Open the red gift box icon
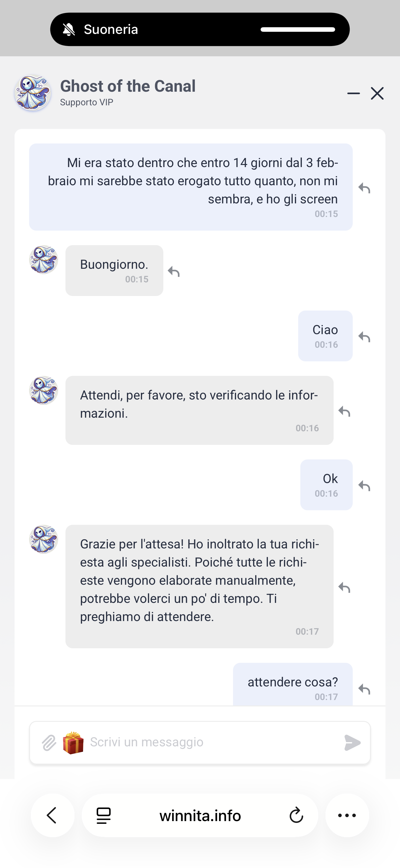The height and width of the screenshot is (868, 400). [73, 743]
